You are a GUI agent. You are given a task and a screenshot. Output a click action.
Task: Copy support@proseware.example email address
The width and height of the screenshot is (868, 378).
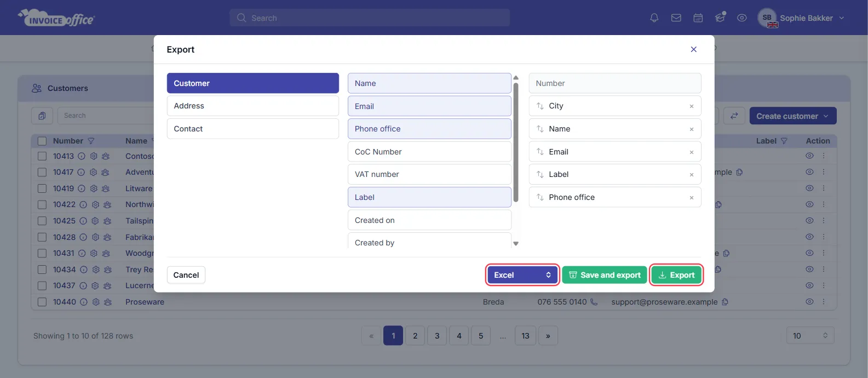(x=725, y=302)
